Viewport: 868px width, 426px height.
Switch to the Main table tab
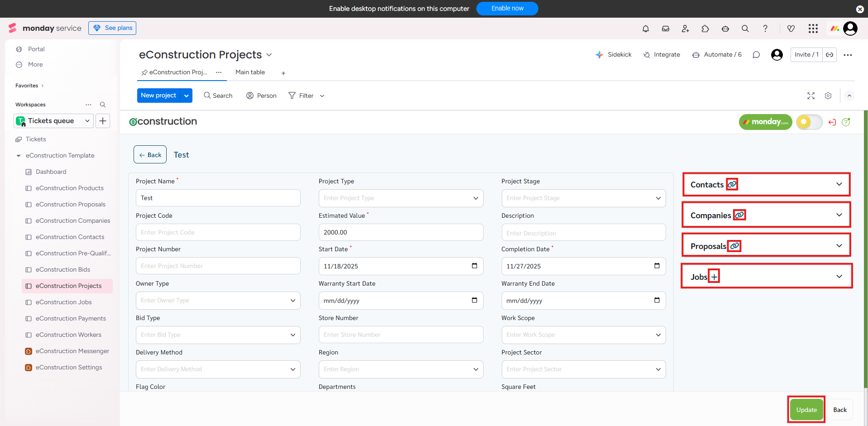point(250,72)
